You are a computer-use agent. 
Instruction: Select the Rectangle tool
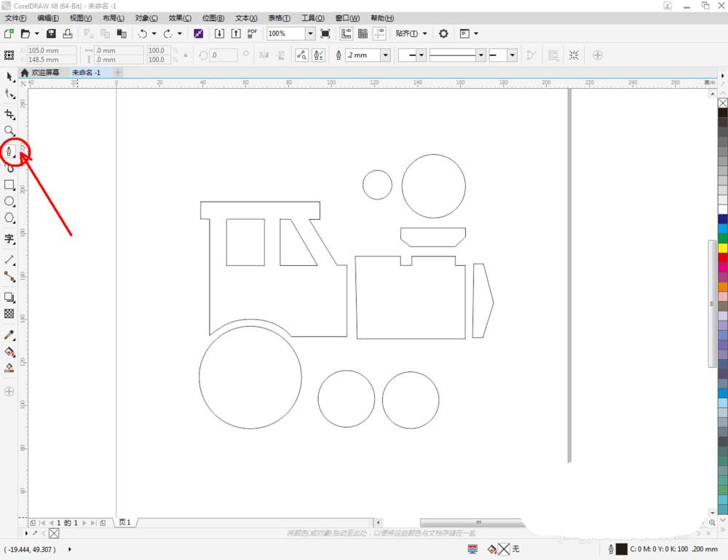tap(9, 185)
